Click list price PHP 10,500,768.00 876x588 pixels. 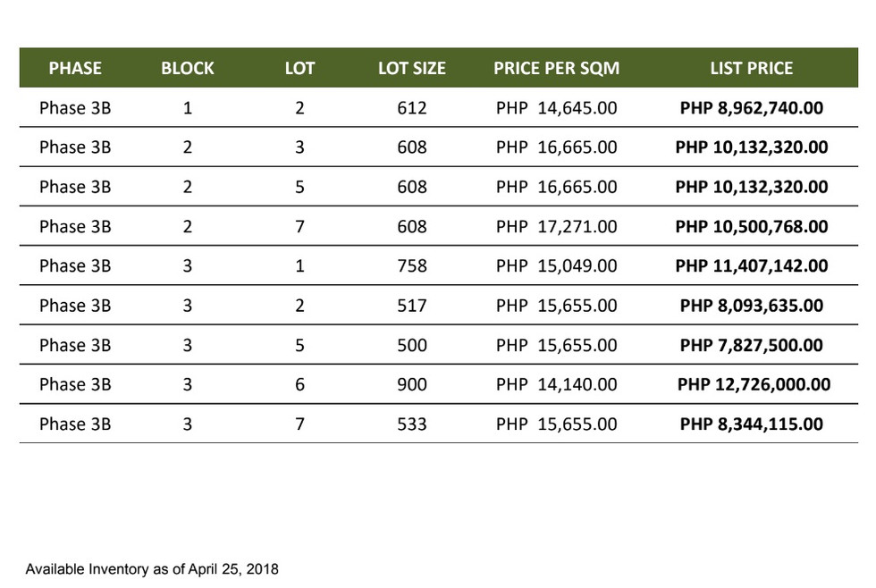[752, 227]
